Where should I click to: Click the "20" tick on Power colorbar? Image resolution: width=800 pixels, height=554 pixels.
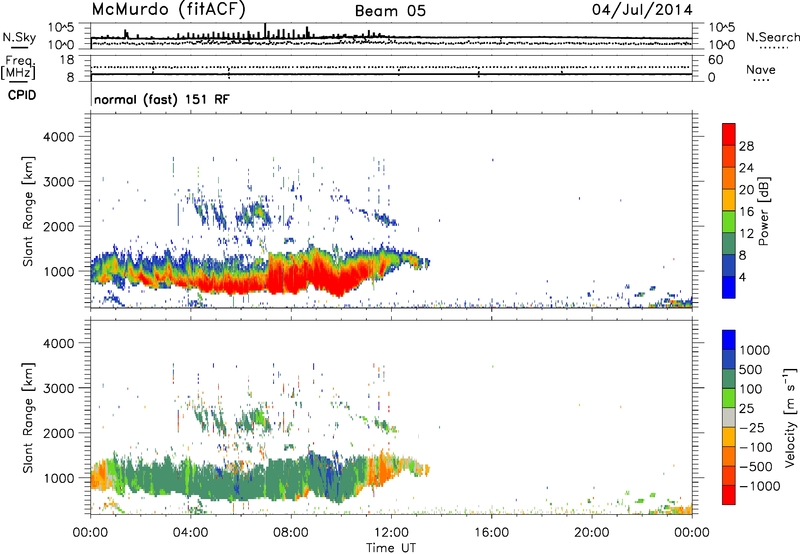tap(746, 190)
